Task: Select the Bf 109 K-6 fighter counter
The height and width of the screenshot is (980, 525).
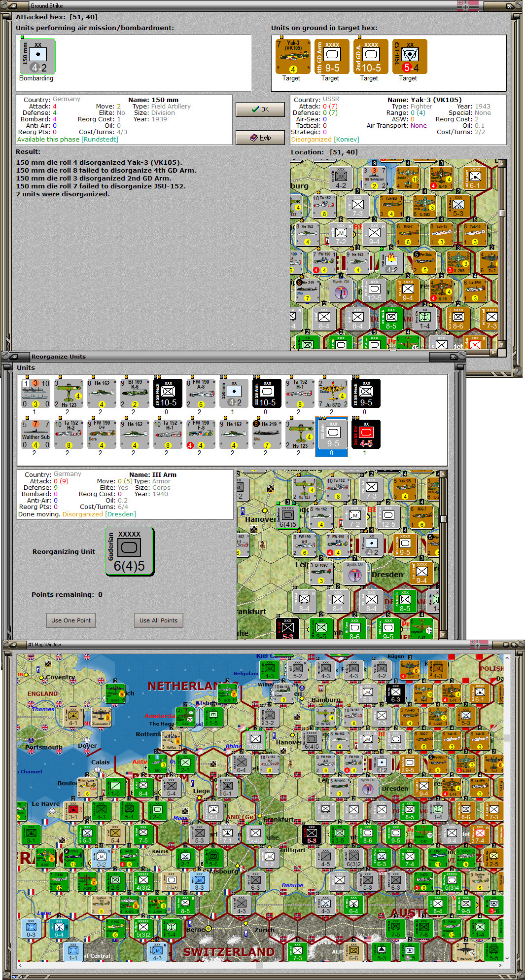Action: pyautogui.click(x=135, y=393)
